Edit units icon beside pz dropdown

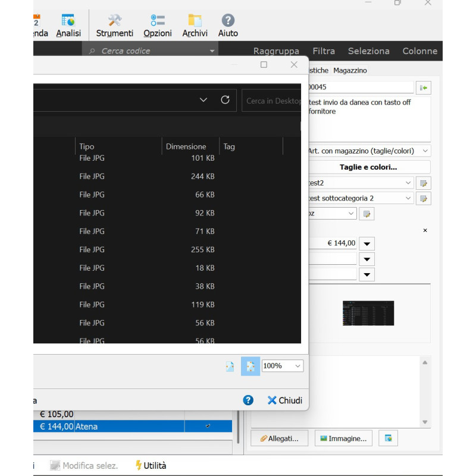(367, 214)
